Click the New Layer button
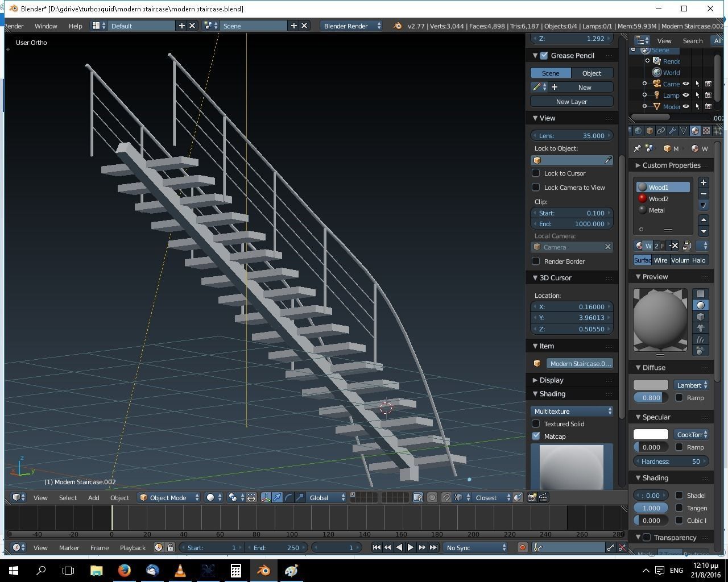Screen dimensions: 728x582 tap(571, 101)
